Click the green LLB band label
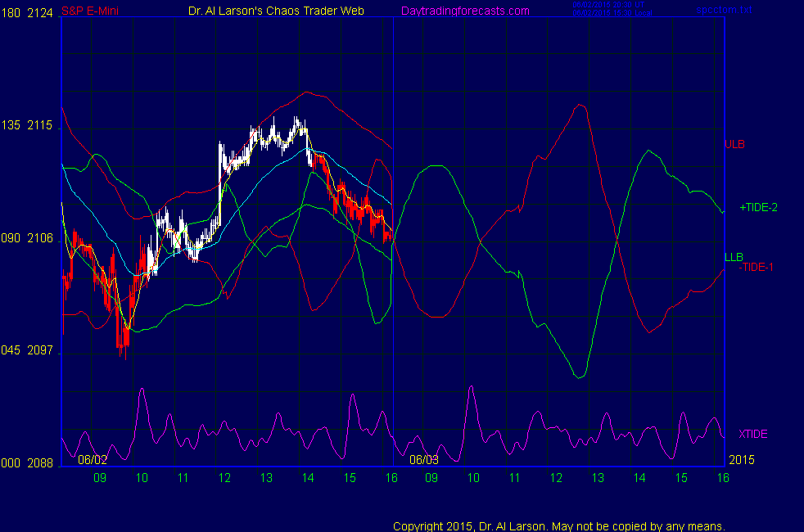The image size is (804, 532). coord(734,257)
